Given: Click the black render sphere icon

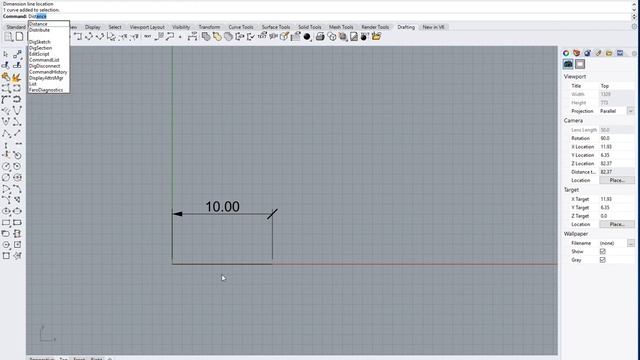Looking at the screenshot, I should pyautogui.click(x=307, y=37).
